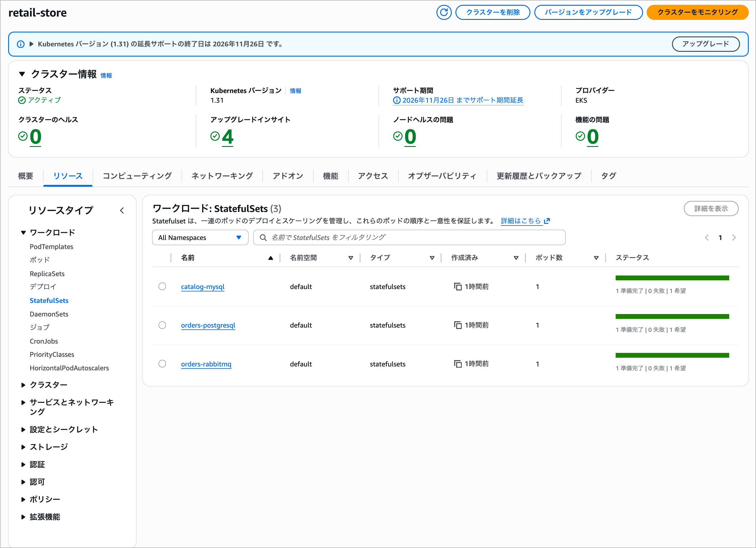
Task: Go to next page of StatefulSets
Action: coord(734,238)
